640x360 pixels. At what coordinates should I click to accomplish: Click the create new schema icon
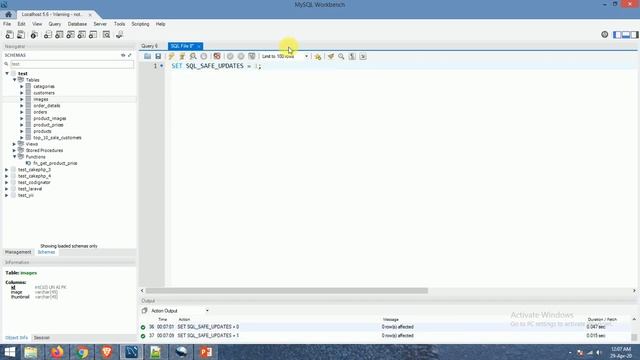click(48, 35)
